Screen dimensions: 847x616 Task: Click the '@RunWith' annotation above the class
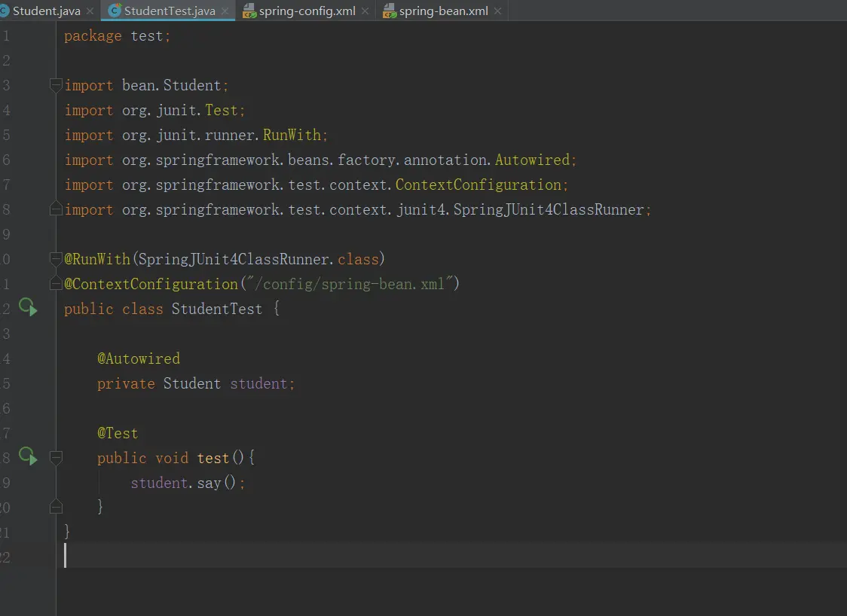97,259
